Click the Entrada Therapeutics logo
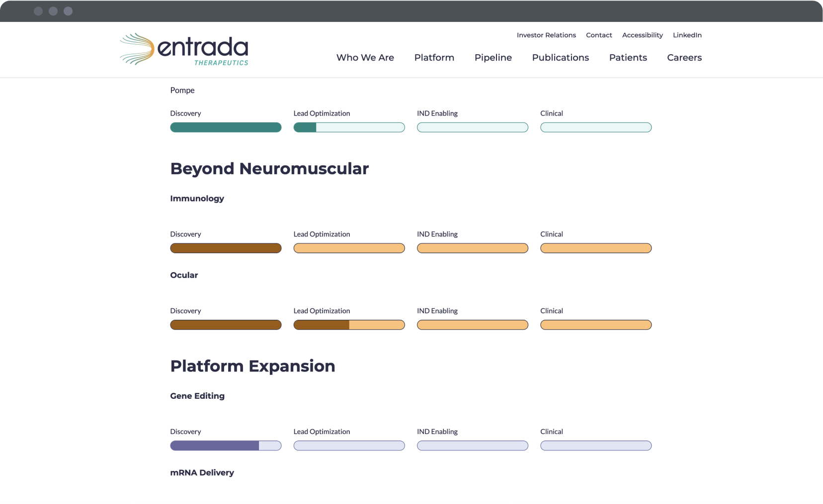823x504 pixels. click(x=184, y=49)
